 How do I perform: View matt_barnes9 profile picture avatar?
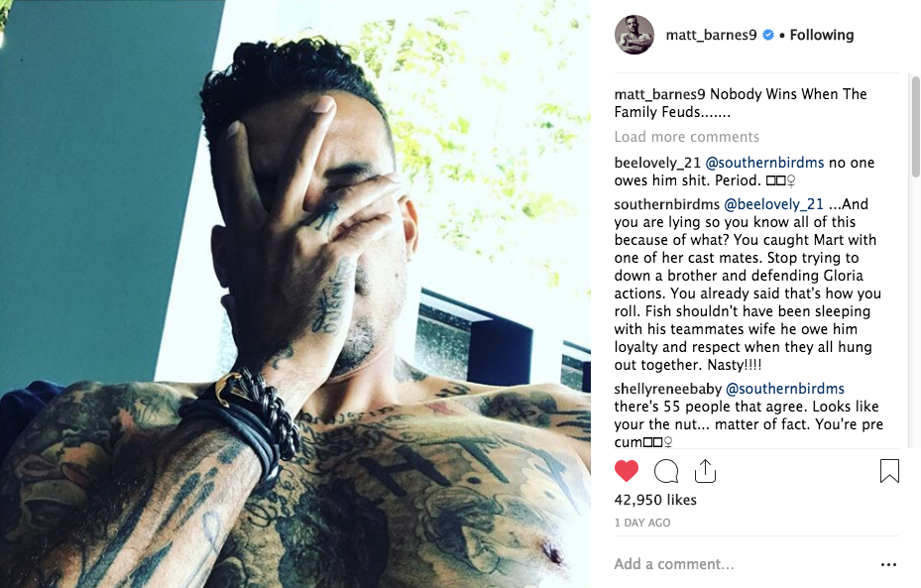click(x=634, y=35)
